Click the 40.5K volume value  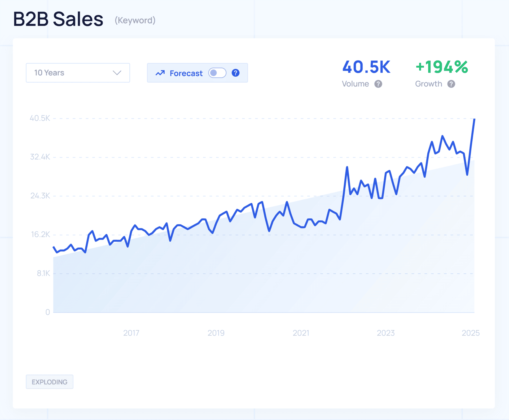[x=366, y=67]
